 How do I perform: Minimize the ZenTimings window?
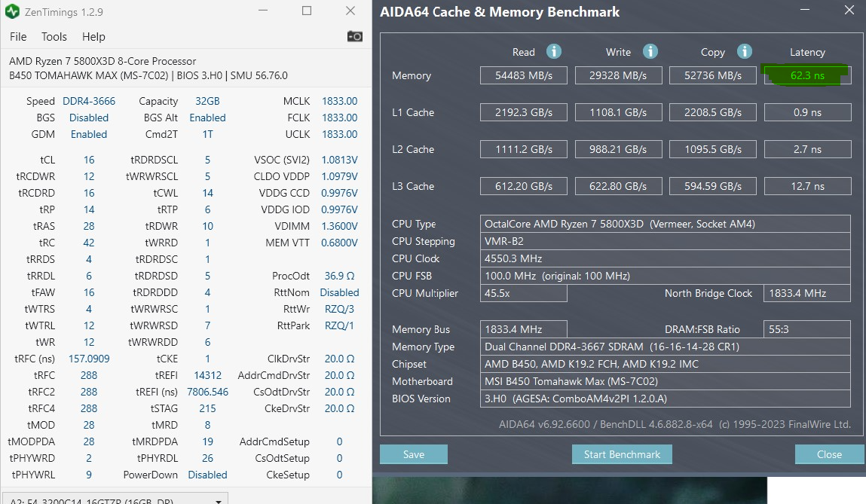pyautogui.click(x=263, y=11)
